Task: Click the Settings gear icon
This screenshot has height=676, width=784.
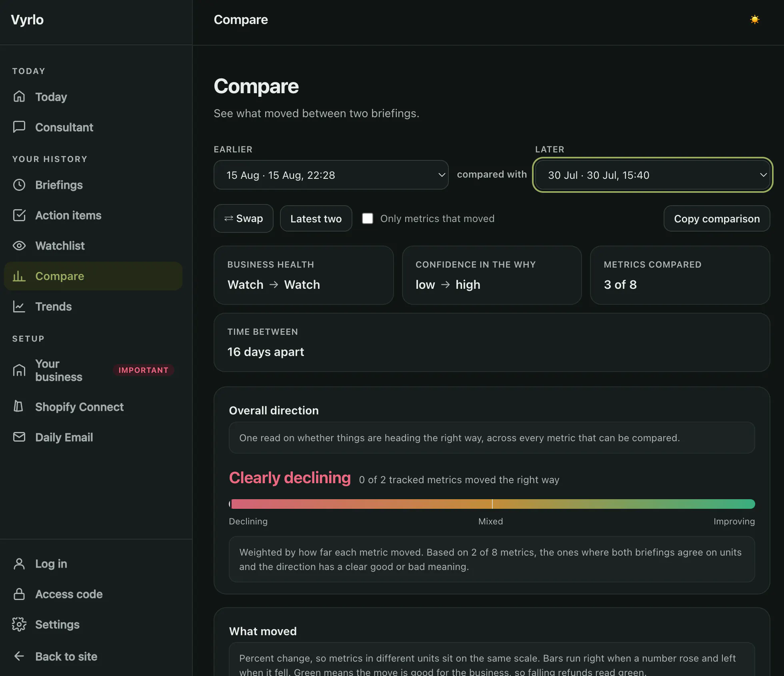Action: (19, 624)
